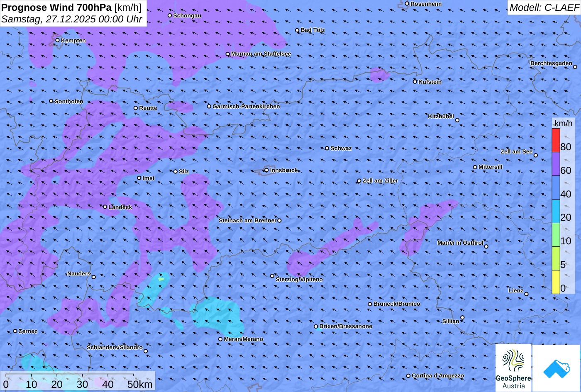Viewport: 581px width, 392px height.
Task: Click the 'Matrei in Osttirol' label text
Action: pos(460,243)
